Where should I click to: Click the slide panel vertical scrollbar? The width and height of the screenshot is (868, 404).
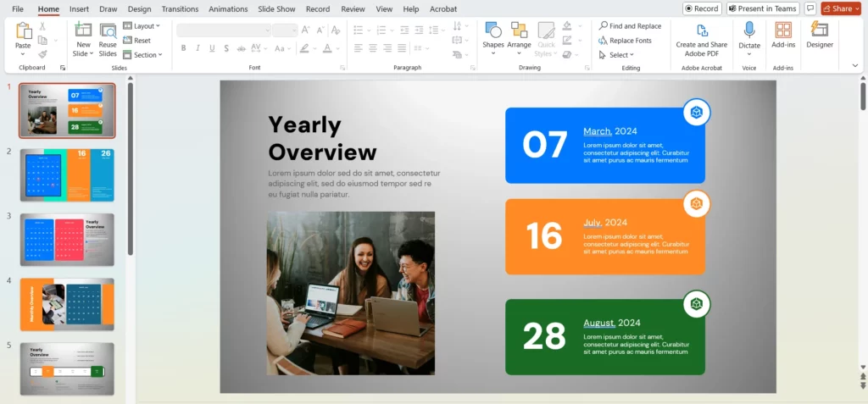click(x=131, y=169)
